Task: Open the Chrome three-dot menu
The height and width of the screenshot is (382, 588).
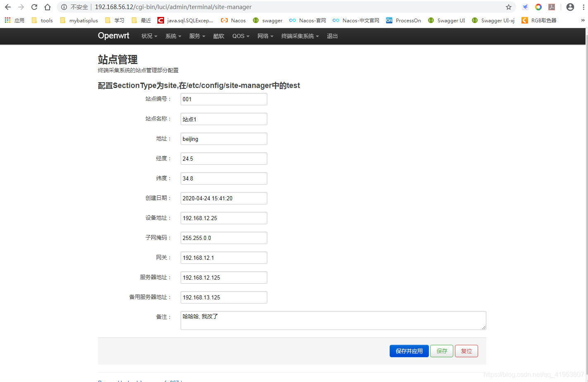Action: coord(583,7)
